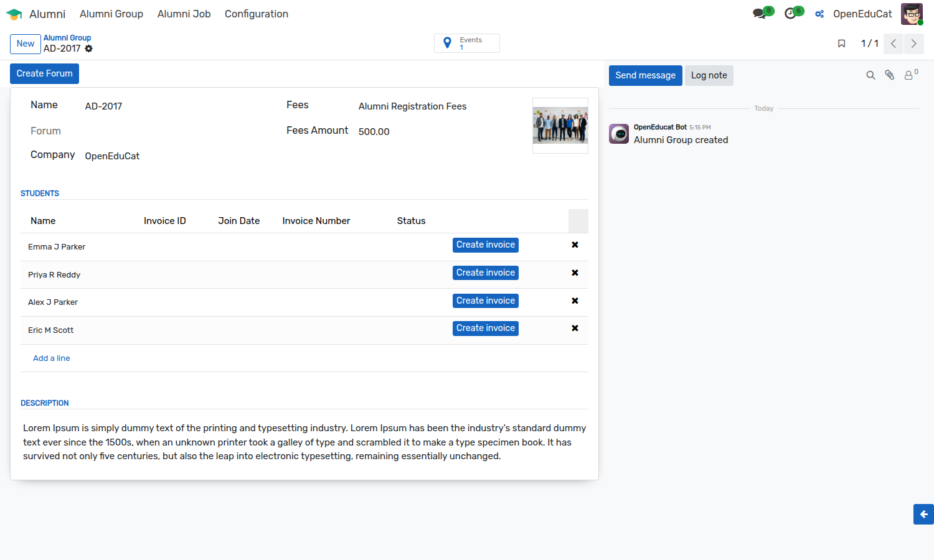Open the Alumni app home logo
This screenshot has height=560, width=934.
click(x=14, y=14)
